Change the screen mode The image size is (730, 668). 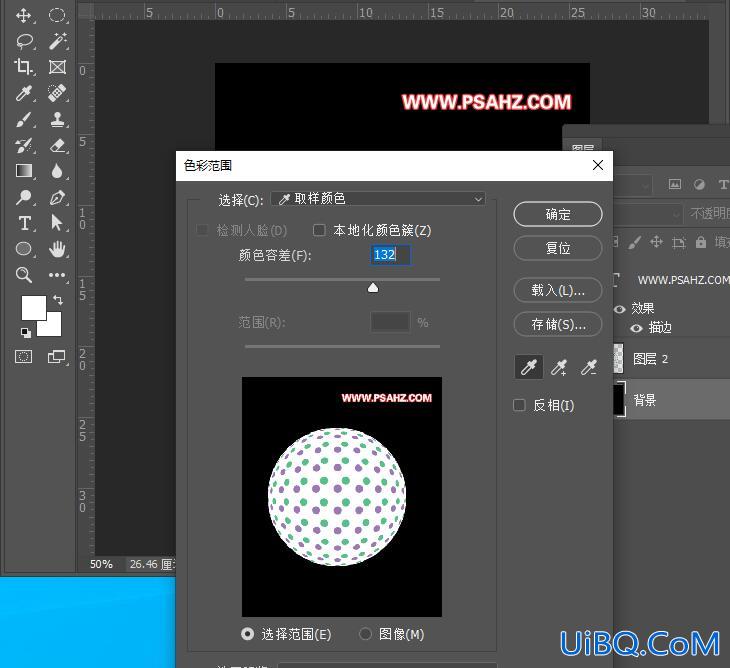click(57, 357)
